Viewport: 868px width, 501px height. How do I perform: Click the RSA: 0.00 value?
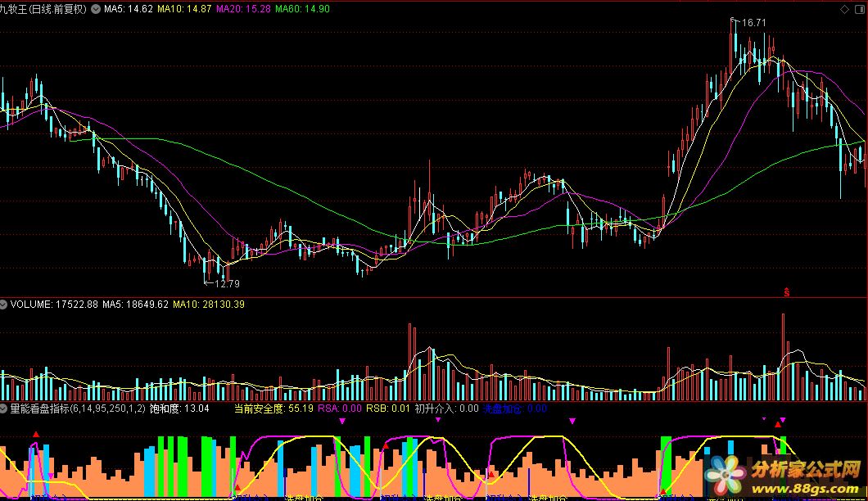(339, 408)
